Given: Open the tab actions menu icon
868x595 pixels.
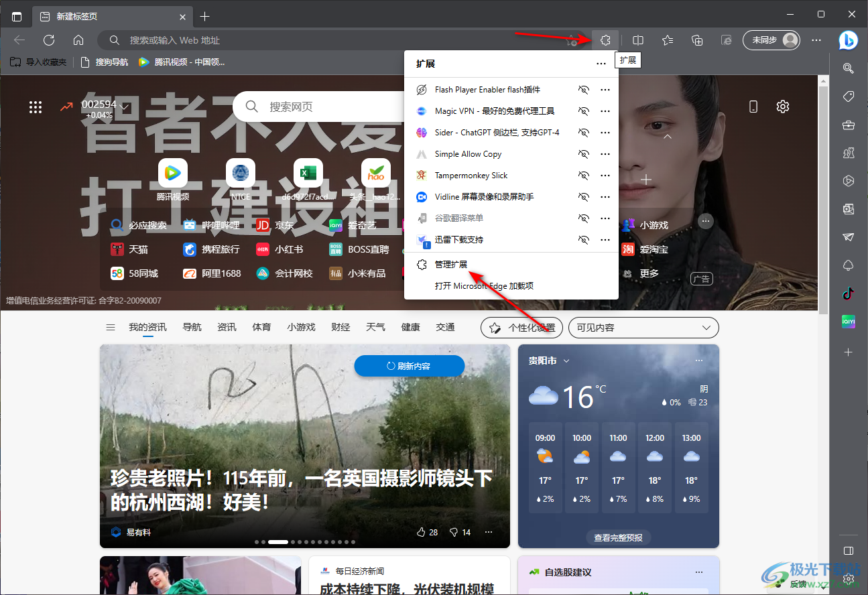Looking at the screenshot, I should (17, 16).
